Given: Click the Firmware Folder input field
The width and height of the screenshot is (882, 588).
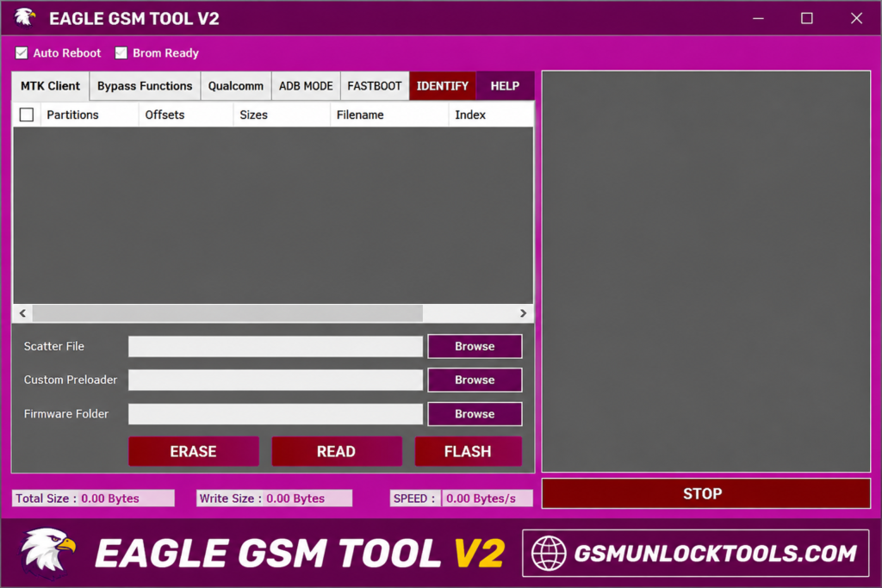Looking at the screenshot, I should tap(276, 414).
